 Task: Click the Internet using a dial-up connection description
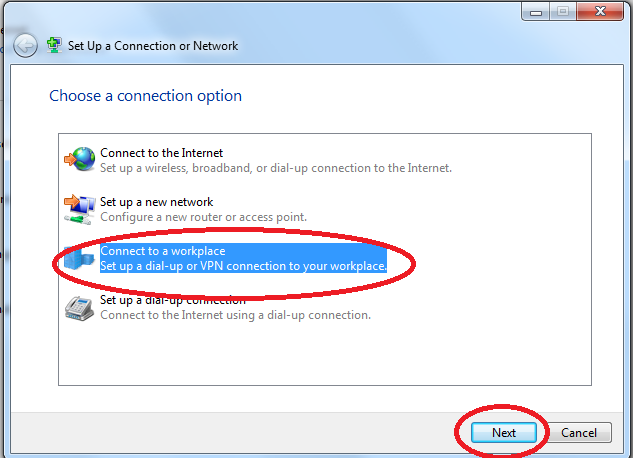(235, 315)
